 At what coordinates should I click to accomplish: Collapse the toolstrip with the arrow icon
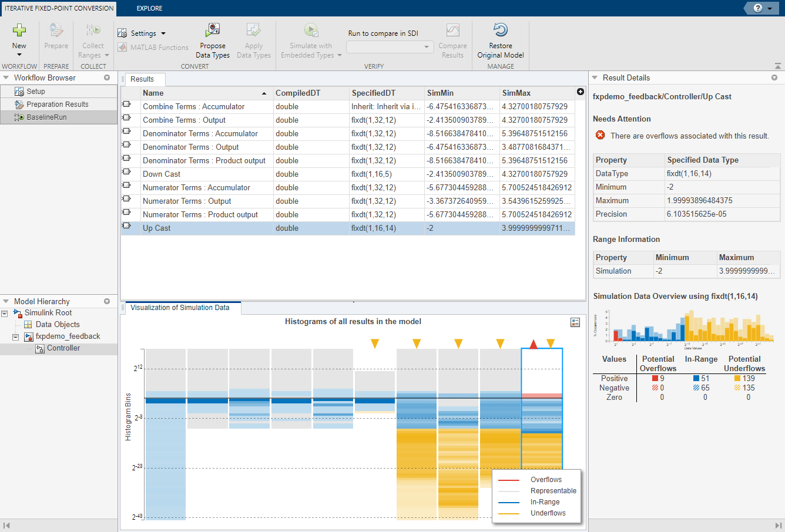click(778, 66)
